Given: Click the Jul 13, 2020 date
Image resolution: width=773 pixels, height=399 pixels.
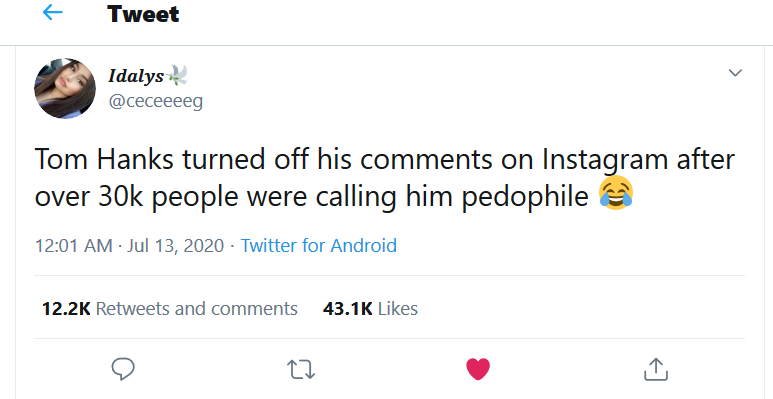Looking at the screenshot, I should 176,246.
